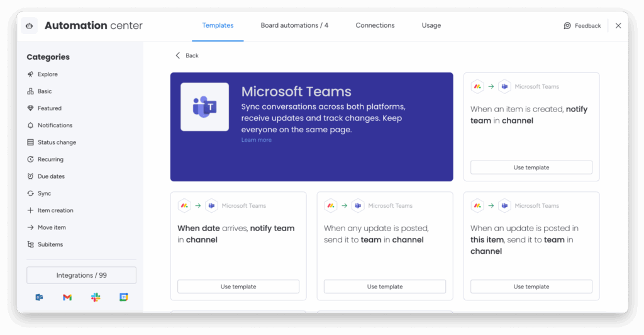644x335 pixels.
Task: Click the large Microsoft Teams logo tile
Action: (x=204, y=107)
